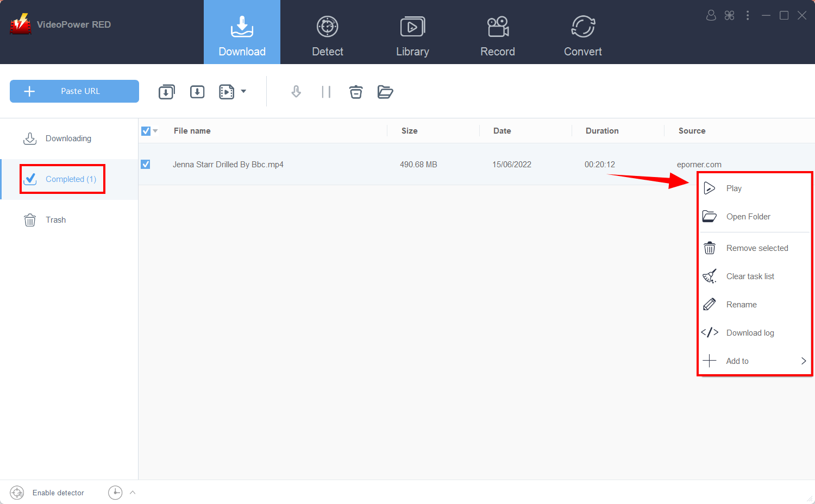Image resolution: width=815 pixels, height=504 pixels.
Task: Click the source 'eporner.com'
Action: click(x=699, y=165)
